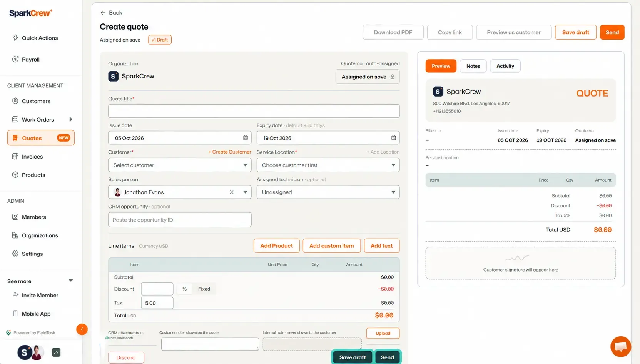This screenshot has height=364, width=640.
Task: Click the Products box icon
Action: [x=15, y=175]
